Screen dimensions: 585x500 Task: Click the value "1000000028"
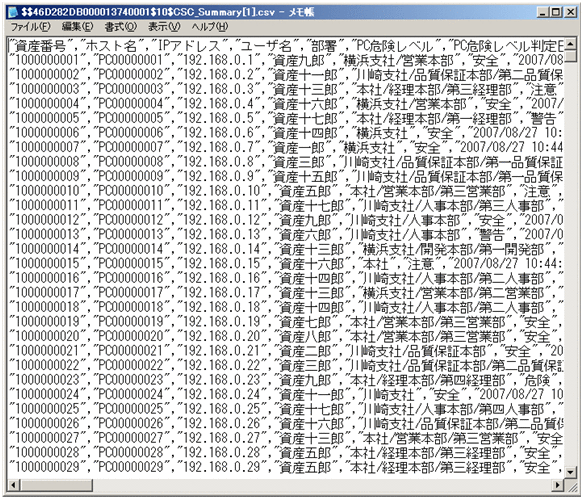click(47, 453)
